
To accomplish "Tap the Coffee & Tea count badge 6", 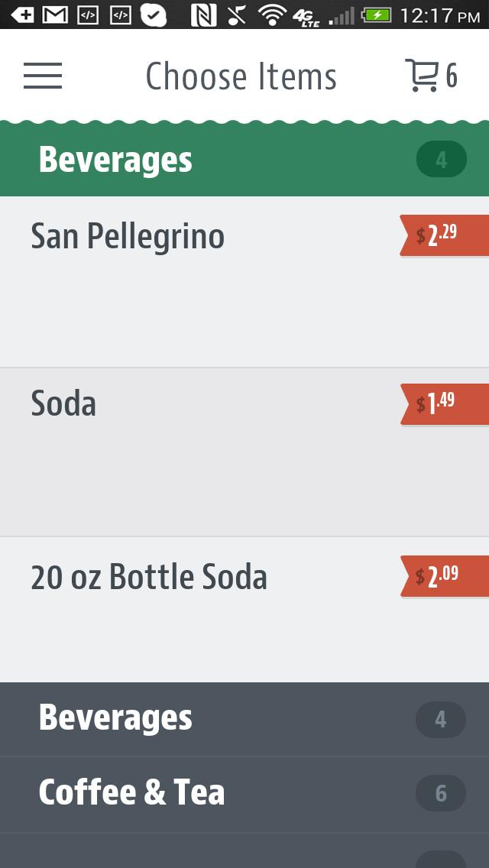I will (441, 793).
